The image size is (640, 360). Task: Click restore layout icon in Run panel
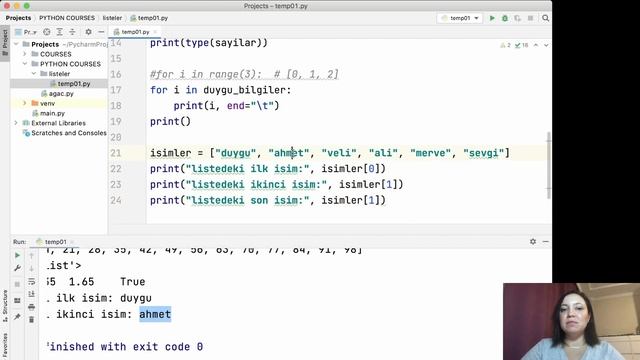[x=17, y=301]
